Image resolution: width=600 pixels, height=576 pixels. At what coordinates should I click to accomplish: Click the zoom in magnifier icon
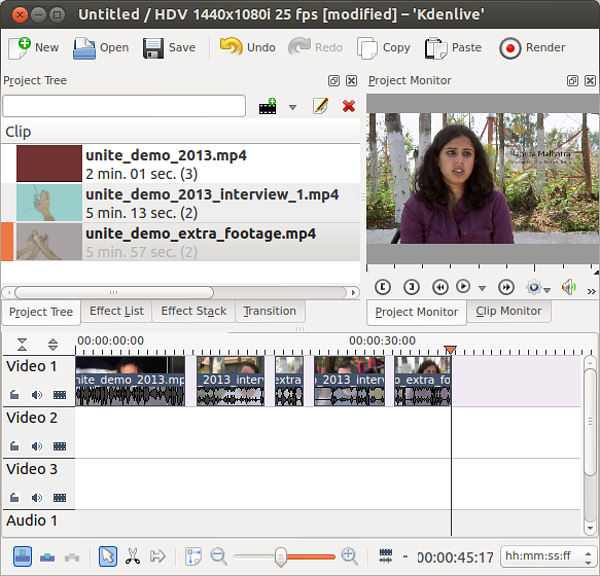coord(349,557)
